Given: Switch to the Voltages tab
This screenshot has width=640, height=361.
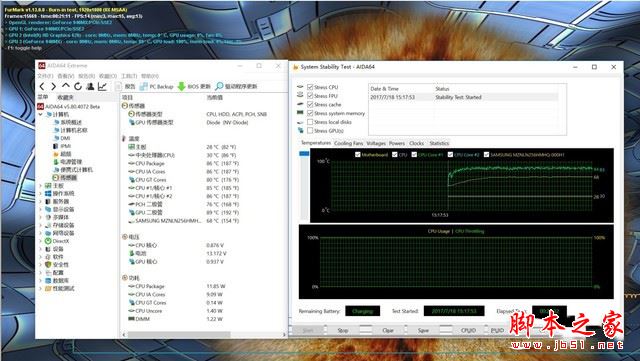Looking at the screenshot, I should pos(376,143).
